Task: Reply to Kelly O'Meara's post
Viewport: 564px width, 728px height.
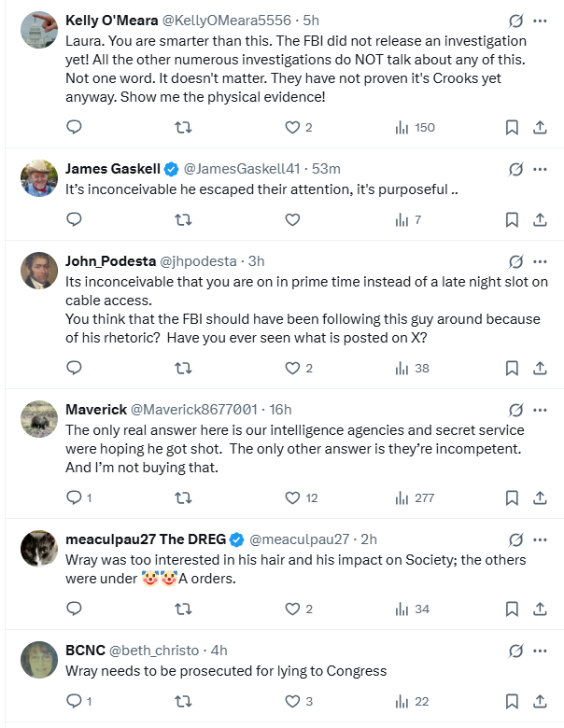Action: coord(75,127)
